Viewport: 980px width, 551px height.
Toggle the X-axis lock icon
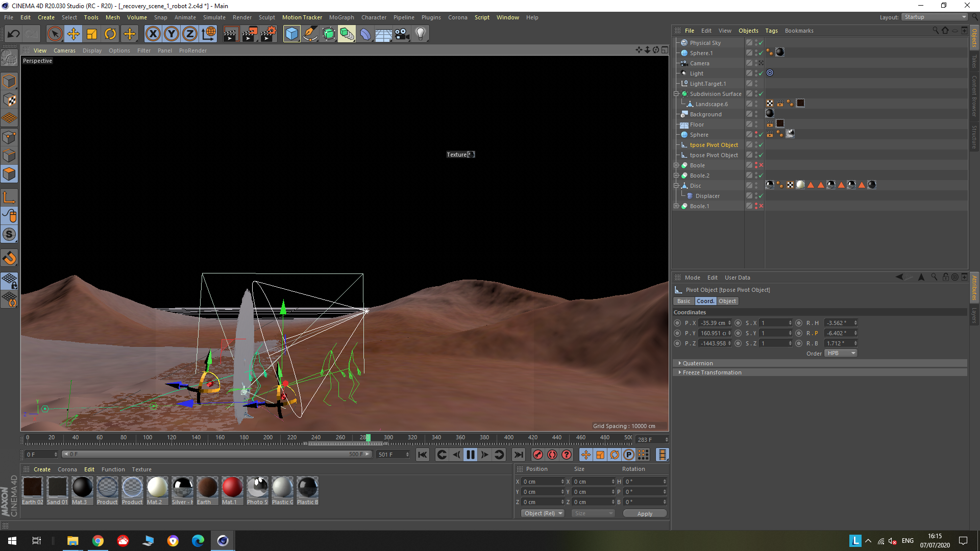pos(152,34)
